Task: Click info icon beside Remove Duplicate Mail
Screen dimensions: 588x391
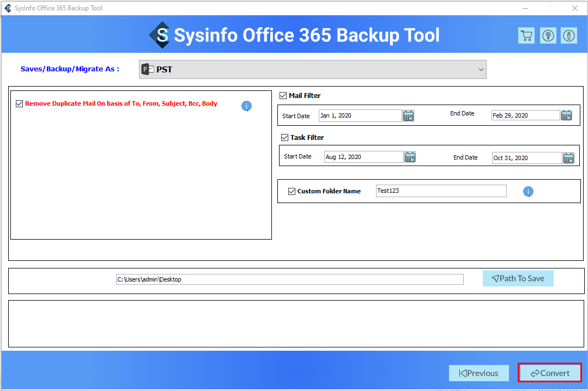Action: click(246, 106)
